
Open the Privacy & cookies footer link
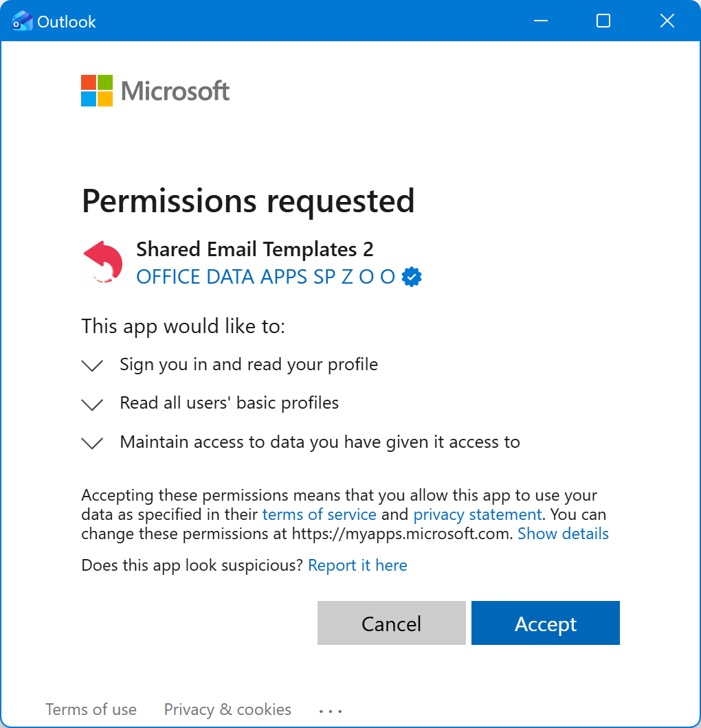click(x=227, y=709)
